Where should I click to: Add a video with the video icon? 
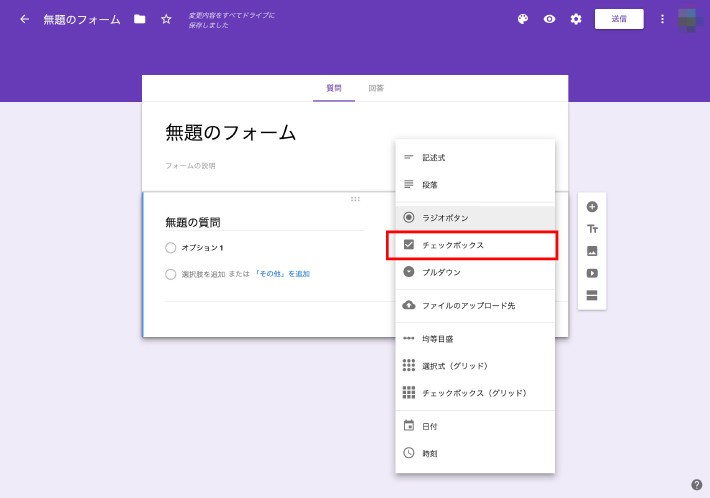coord(592,273)
